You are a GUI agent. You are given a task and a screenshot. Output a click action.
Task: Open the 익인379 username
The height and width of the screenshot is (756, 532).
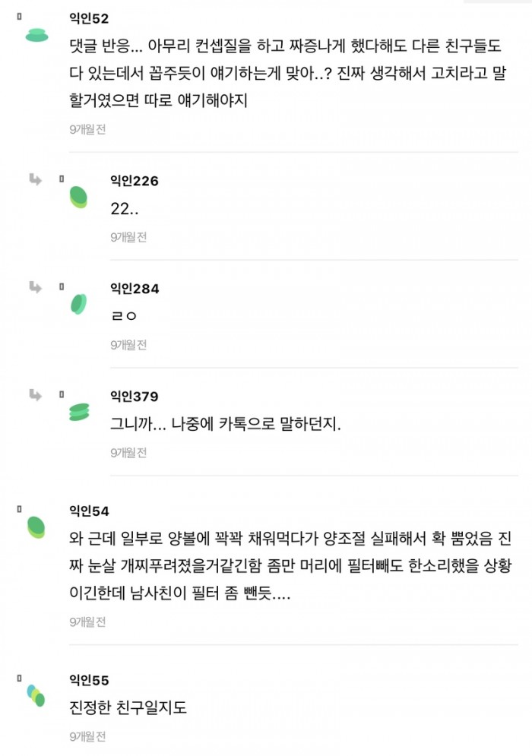pyautogui.click(x=135, y=397)
